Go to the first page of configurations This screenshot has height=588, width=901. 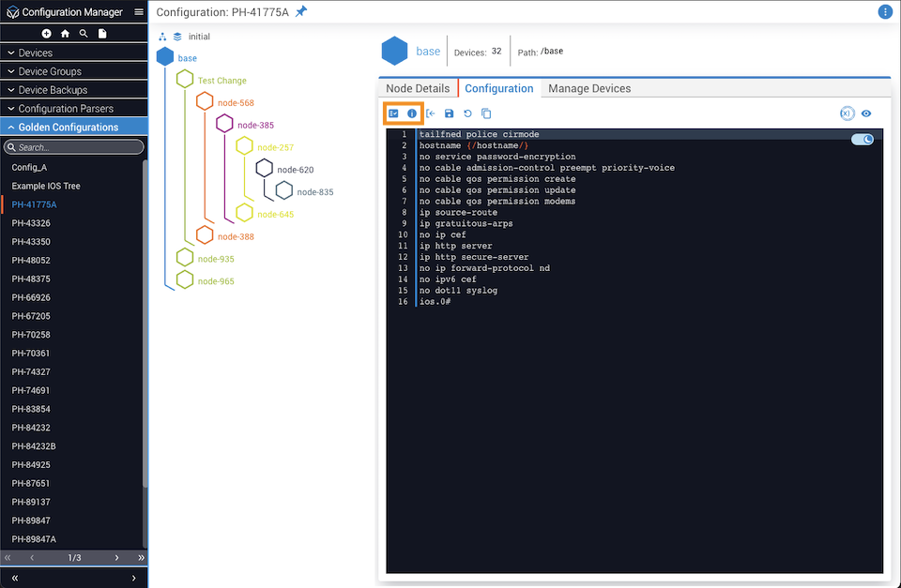click(x=8, y=558)
